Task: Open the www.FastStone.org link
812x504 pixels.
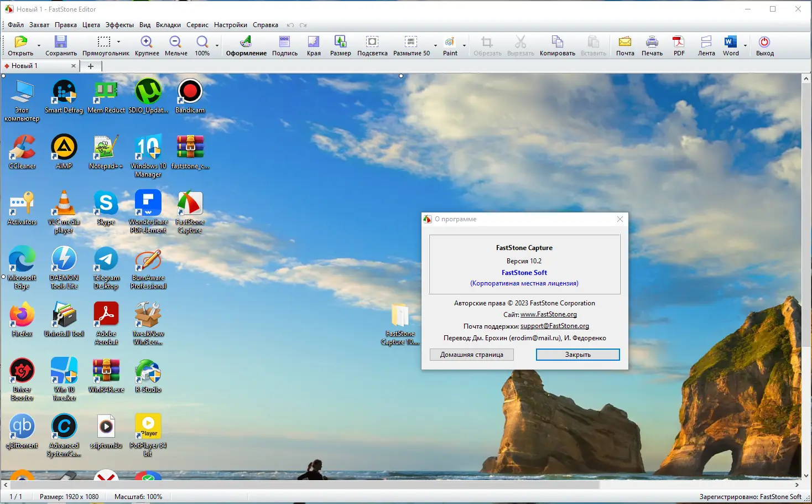Action: click(x=548, y=314)
